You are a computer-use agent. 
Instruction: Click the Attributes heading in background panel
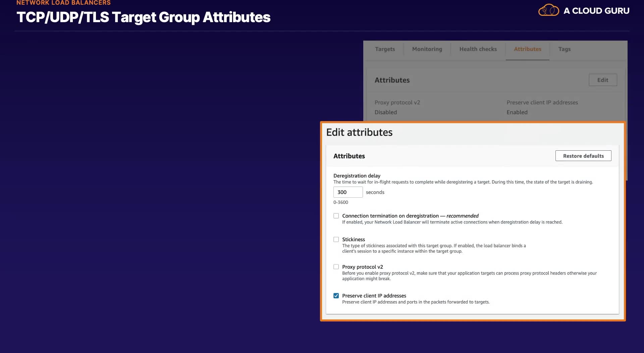click(392, 80)
